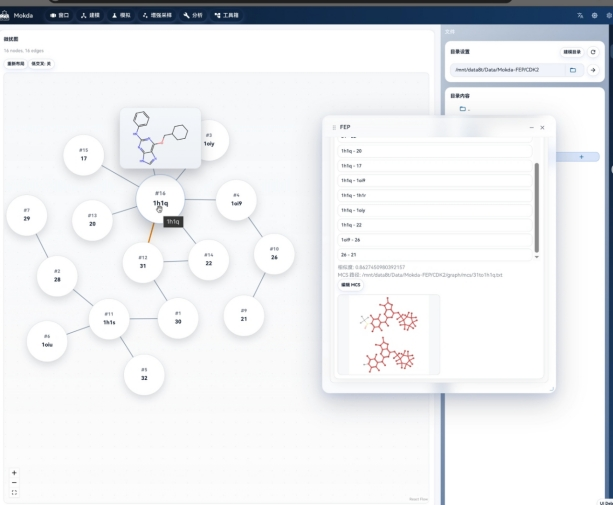Click graph node #7 labeled 29
The image size is (613, 505).
click(27, 215)
